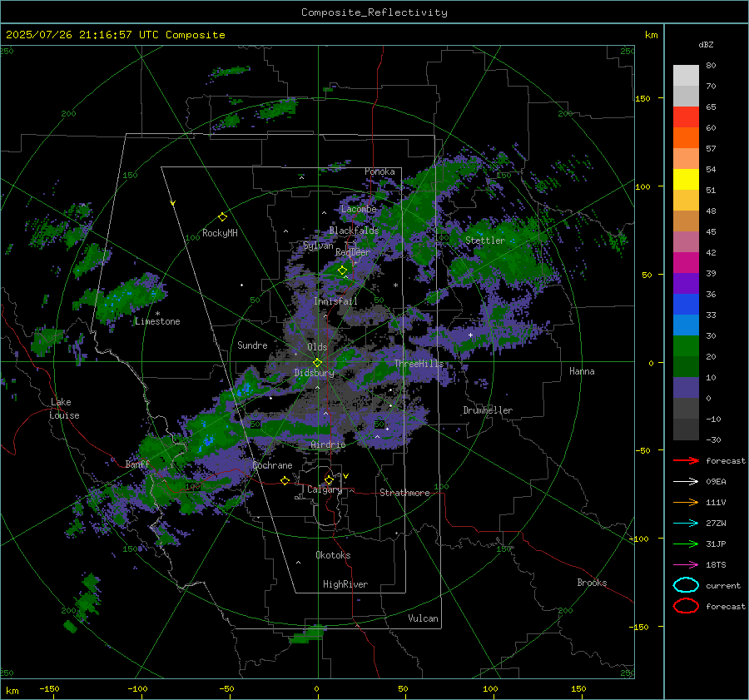Select the red swatch in dBZ scale
This screenshot has height=700, width=749.
[x=686, y=117]
